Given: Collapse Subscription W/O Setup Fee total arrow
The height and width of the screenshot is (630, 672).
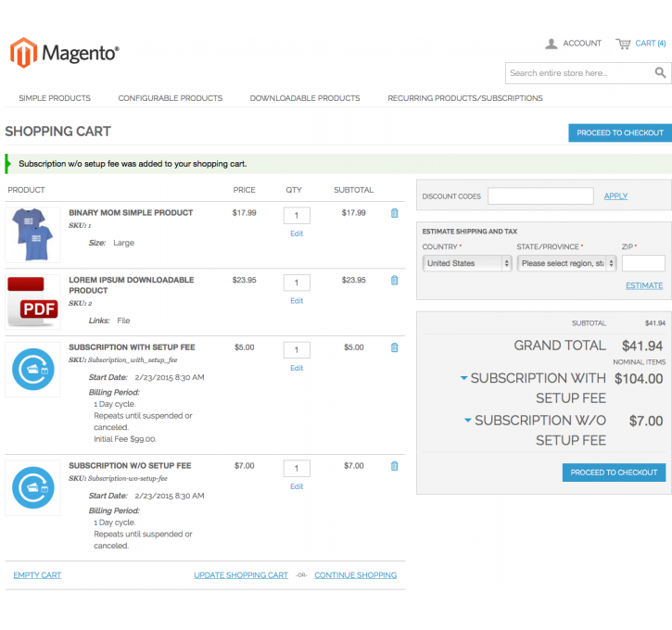Looking at the screenshot, I should tap(467, 420).
